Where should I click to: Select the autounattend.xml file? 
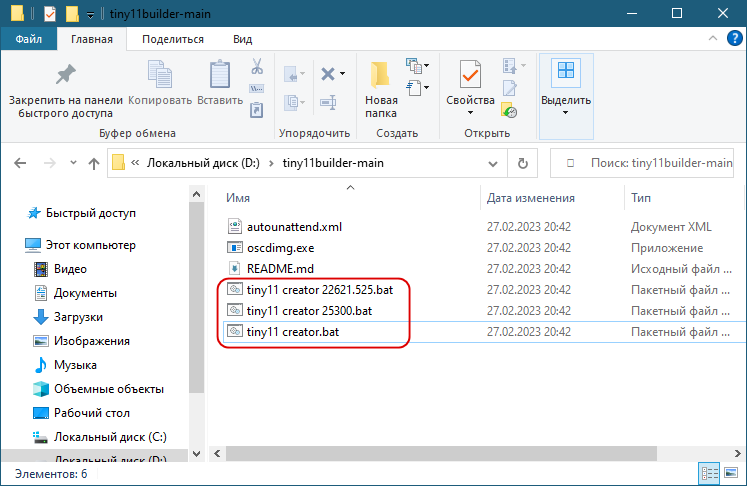coord(294,227)
